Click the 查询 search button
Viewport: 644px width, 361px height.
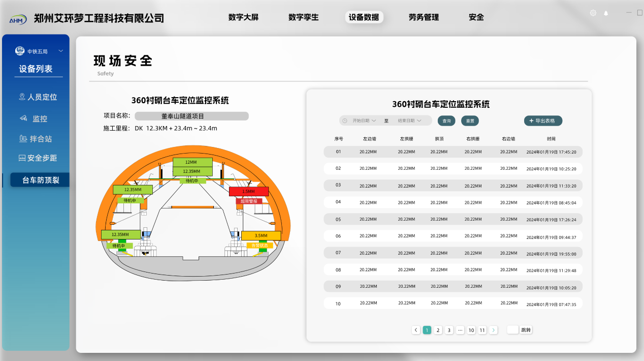pyautogui.click(x=446, y=121)
